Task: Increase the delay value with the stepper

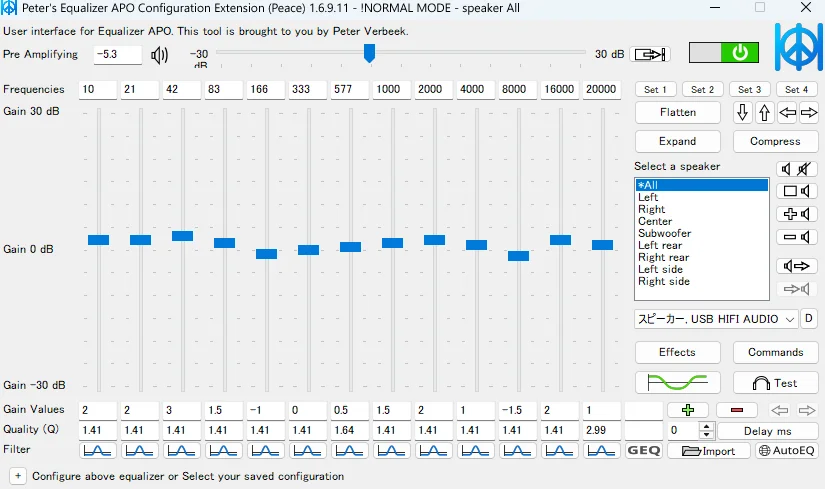Action: click(707, 426)
